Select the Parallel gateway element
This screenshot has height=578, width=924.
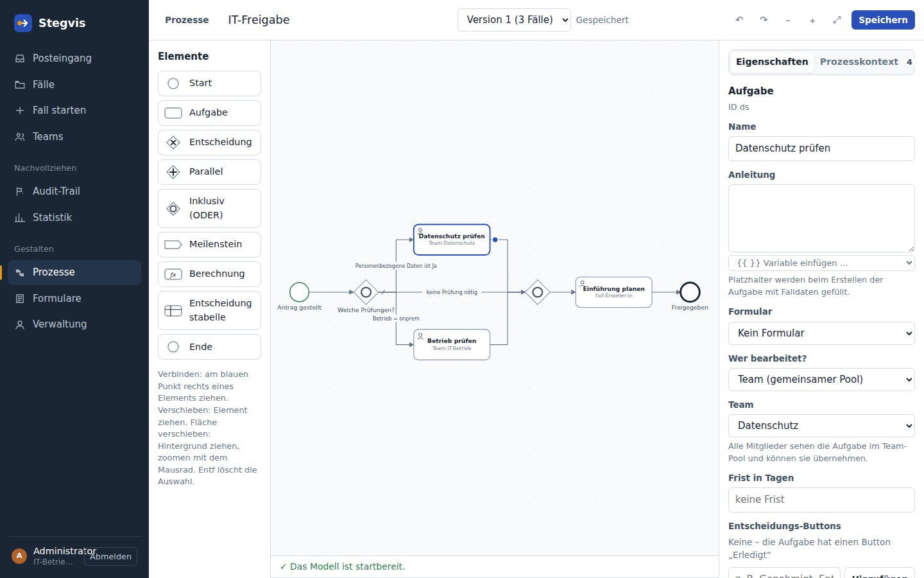tap(209, 172)
